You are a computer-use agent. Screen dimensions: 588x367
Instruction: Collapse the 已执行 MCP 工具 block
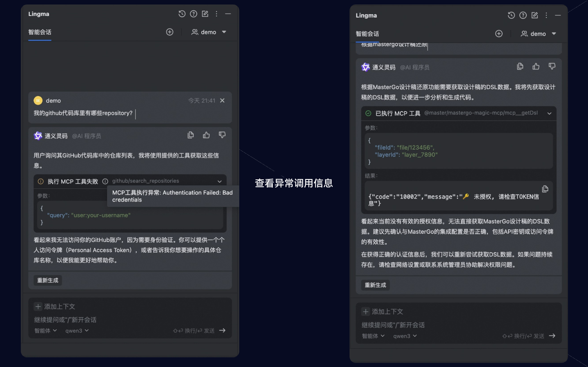click(550, 114)
